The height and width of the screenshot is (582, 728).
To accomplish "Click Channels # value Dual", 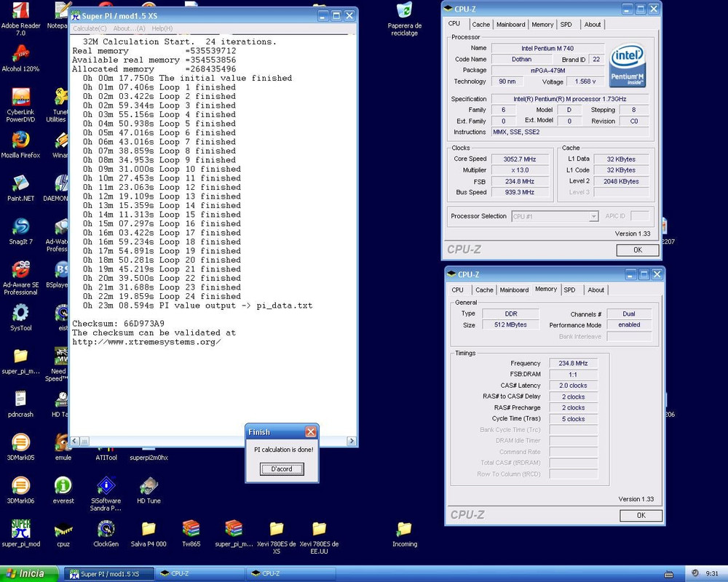I will [x=629, y=314].
